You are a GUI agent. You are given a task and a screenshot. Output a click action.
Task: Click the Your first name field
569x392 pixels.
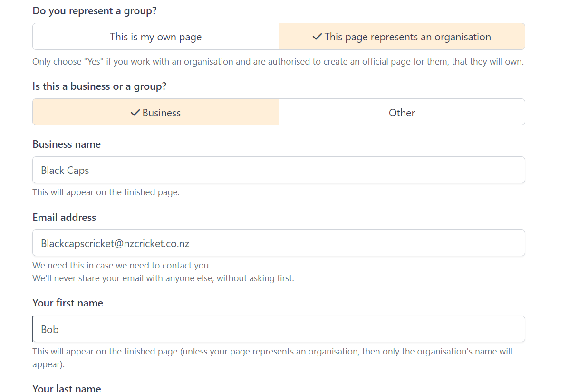(279, 329)
